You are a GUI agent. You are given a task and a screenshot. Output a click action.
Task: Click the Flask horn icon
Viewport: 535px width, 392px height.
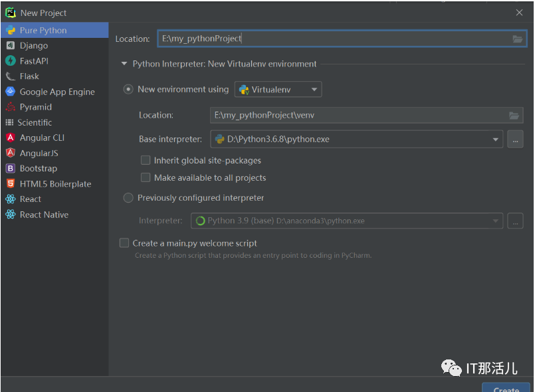pyautogui.click(x=11, y=76)
